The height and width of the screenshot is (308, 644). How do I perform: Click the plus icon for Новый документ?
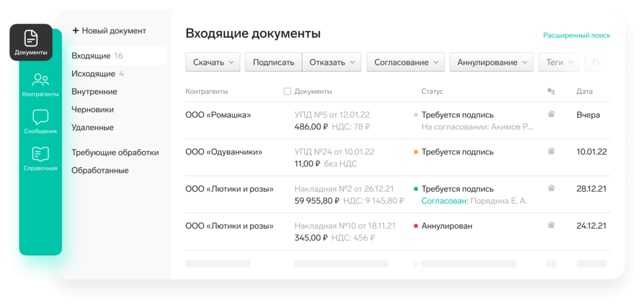tap(75, 30)
